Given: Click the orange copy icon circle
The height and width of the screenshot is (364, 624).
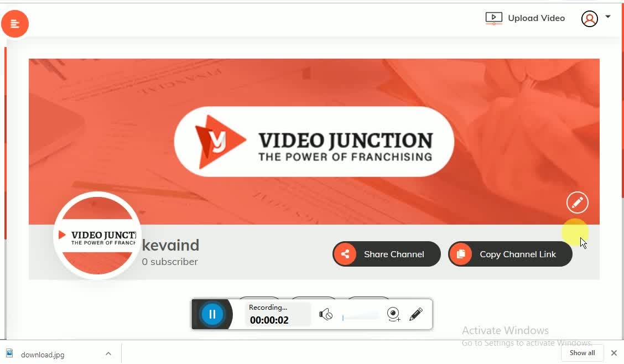Looking at the screenshot, I should pos(461,254).
